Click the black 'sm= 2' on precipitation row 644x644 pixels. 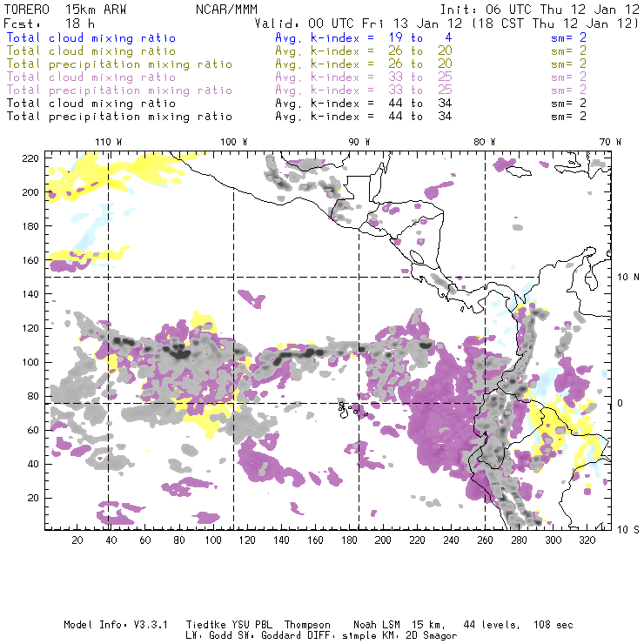[x=568, y=117]
